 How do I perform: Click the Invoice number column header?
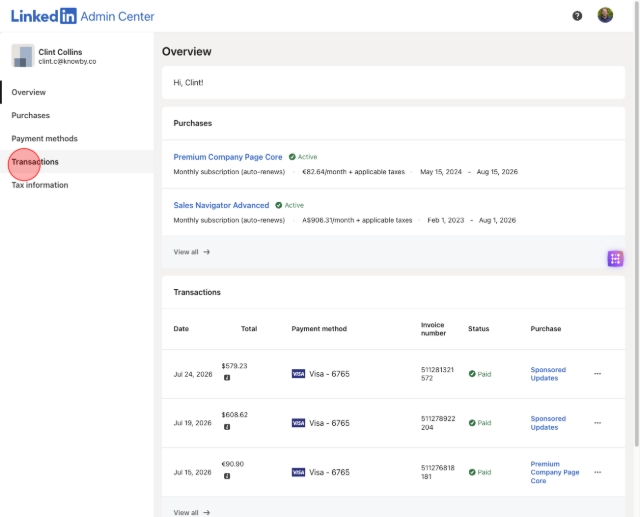(433, 329)
